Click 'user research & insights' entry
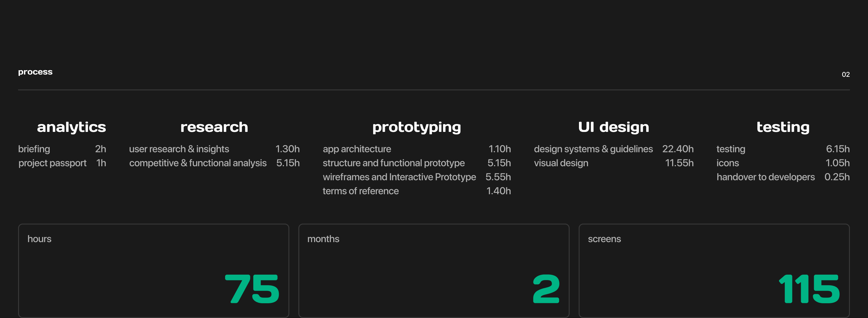Image resolution: width=868 pixels, height=318 pixels. 179,149
